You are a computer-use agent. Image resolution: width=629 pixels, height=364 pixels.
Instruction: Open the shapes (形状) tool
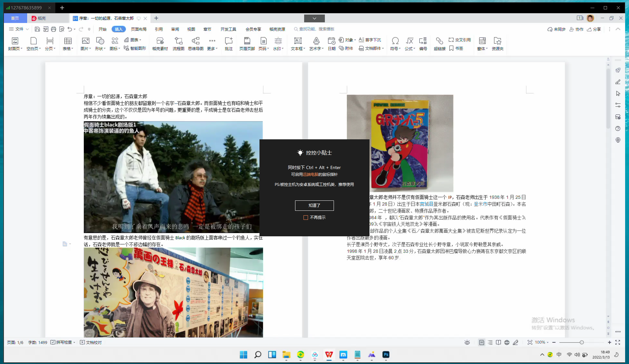click(x=100, y=44)
